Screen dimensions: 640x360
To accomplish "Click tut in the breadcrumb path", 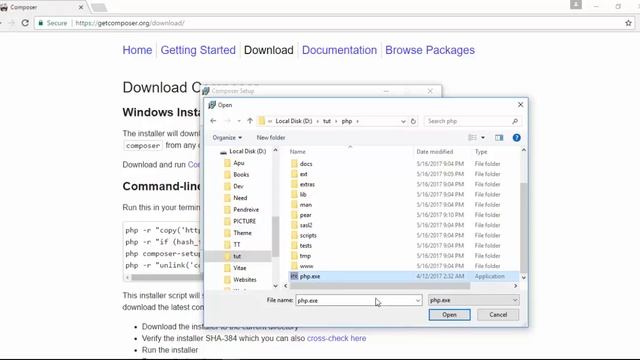I will point(327,121).
